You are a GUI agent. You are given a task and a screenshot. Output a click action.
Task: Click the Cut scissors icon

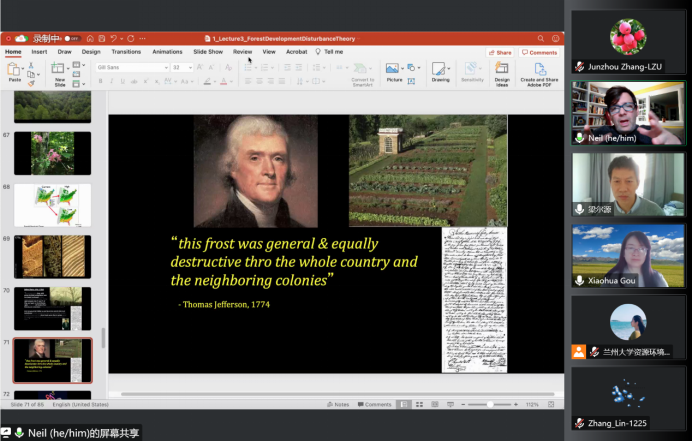pos(31,65)
